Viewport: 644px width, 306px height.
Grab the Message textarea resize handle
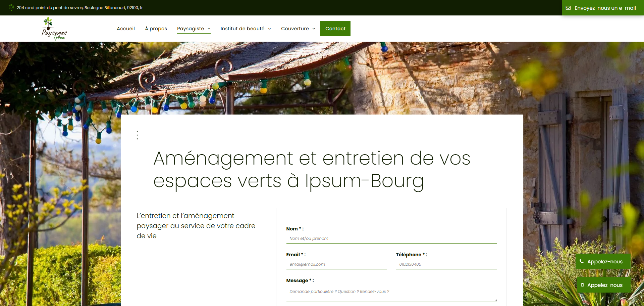pyautogui.click(x=495, y=300)
